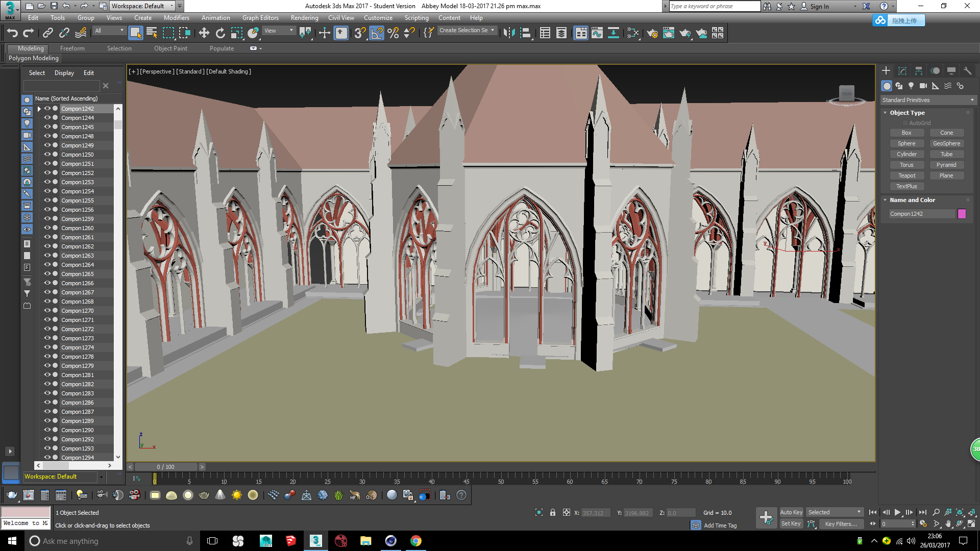980x551 pixels.
Task: Click the Sphere primitive button
Action: click(x=906, y=143)
